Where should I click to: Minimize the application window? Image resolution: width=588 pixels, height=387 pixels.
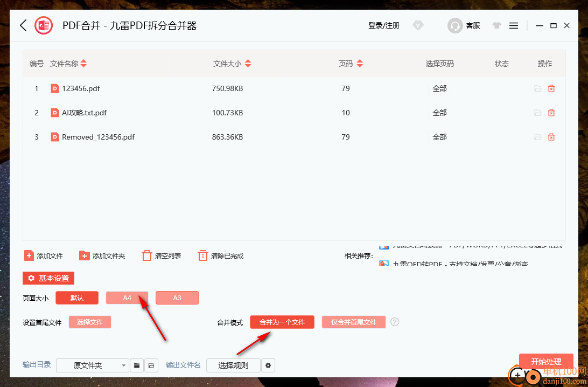(539, 25)
